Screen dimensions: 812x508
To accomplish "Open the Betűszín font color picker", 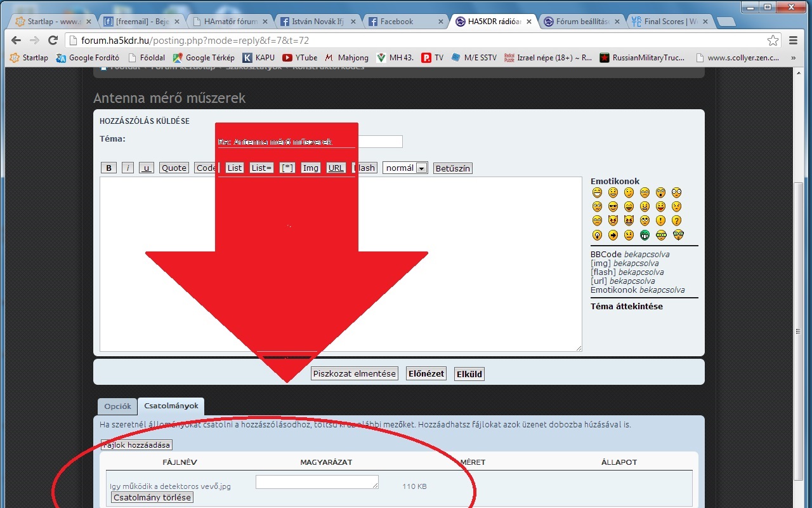I will [452, 168].
